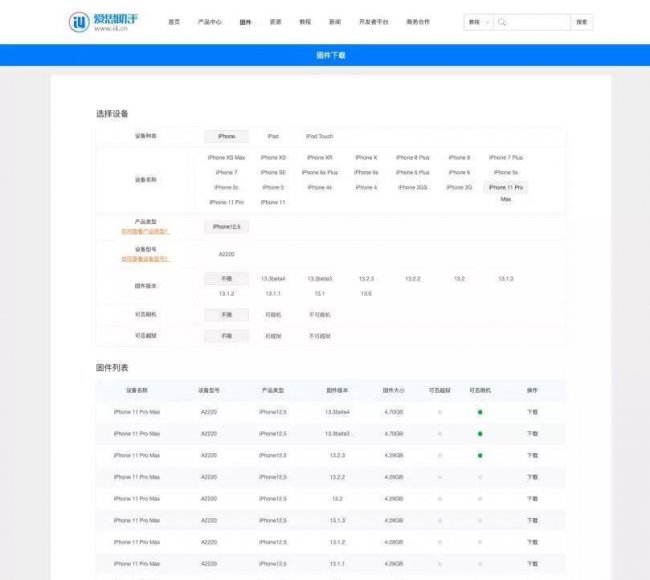Select 不可越狱 filter option

tap(320, 336)
